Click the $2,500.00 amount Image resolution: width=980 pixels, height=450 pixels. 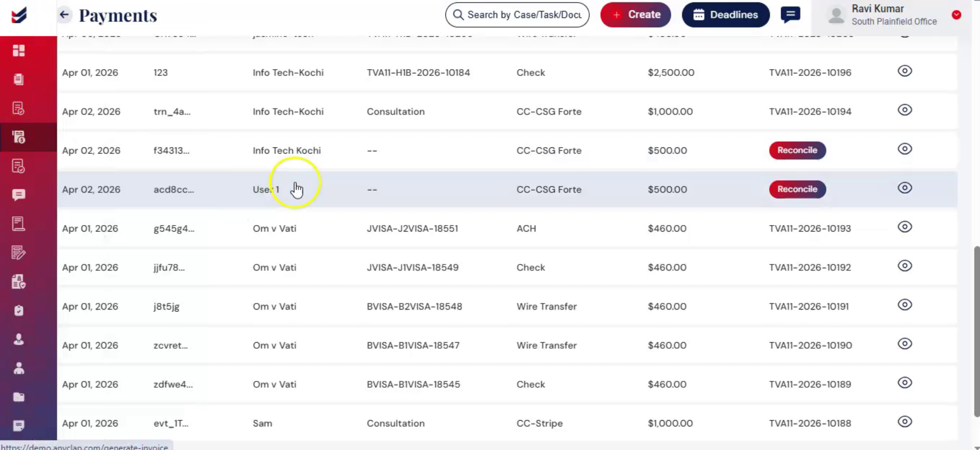coord(671,73)
